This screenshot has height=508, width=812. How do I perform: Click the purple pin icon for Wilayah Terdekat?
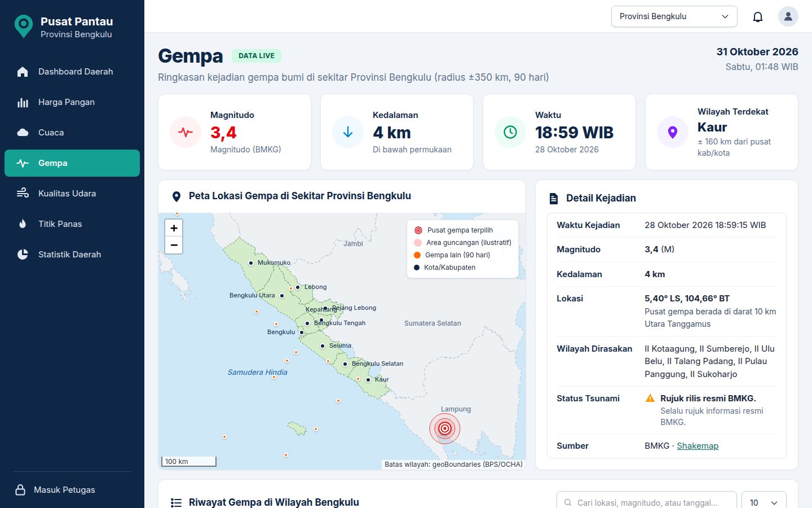click(673, 132)
